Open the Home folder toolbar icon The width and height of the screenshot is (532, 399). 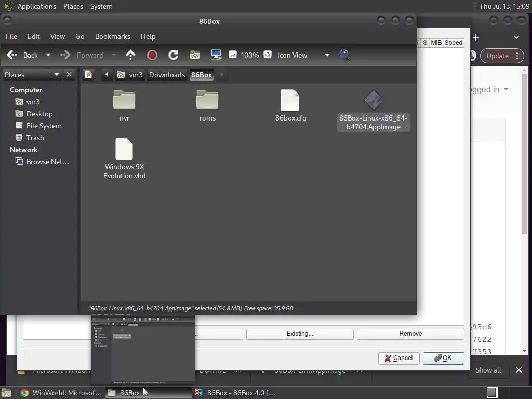(195, 55)
